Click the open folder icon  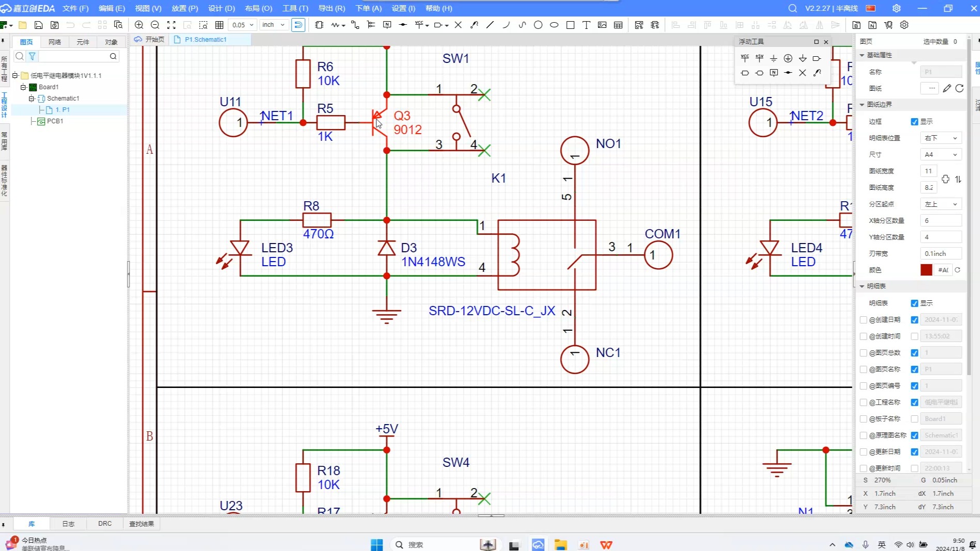click(23, 25)
